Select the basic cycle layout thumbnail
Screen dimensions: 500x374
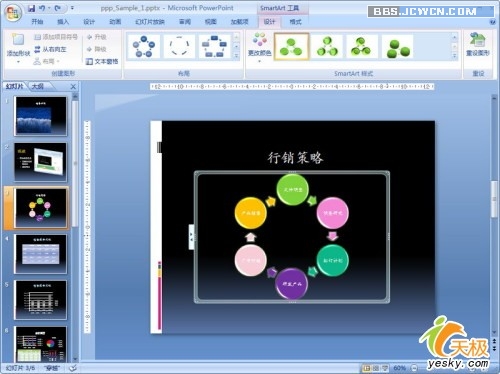click(144, 47)
